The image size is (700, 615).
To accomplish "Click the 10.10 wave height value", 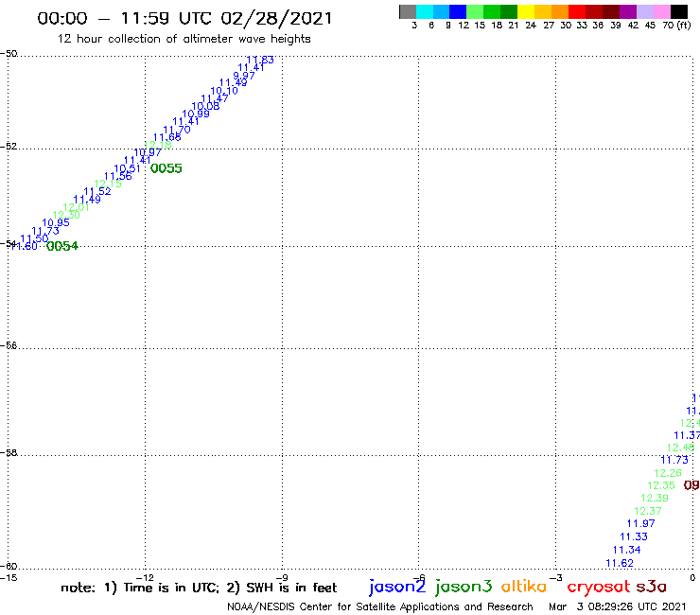I will tap(224, 91).
